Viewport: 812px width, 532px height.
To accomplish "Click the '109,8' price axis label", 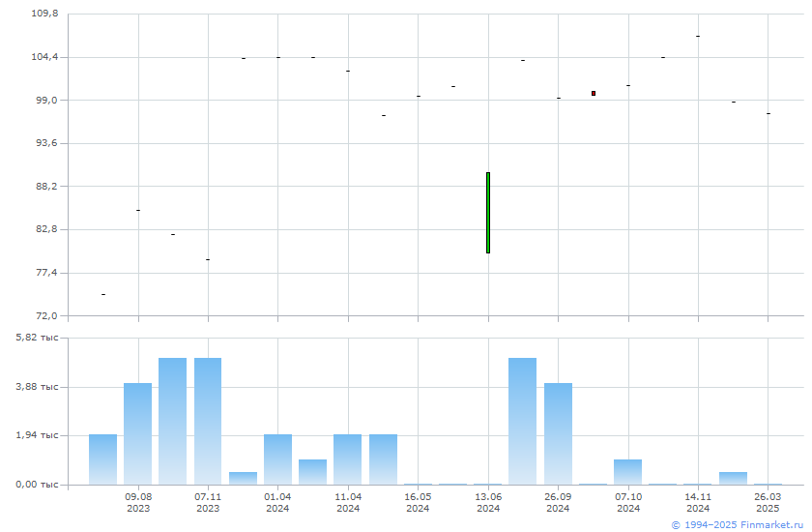I will [x=45, y=13].
